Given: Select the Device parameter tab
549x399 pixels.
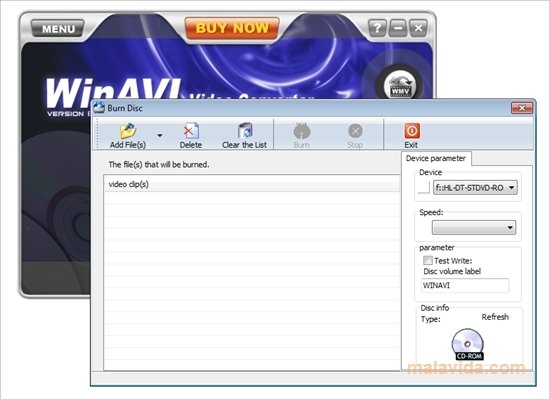Looking at the screenshot, I should (x=436, y=159).
